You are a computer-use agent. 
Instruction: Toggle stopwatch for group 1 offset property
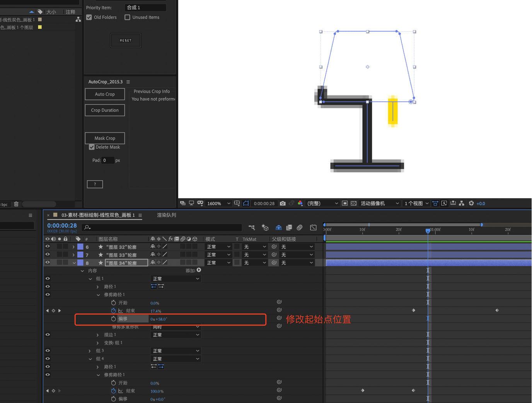pos(113,319)
